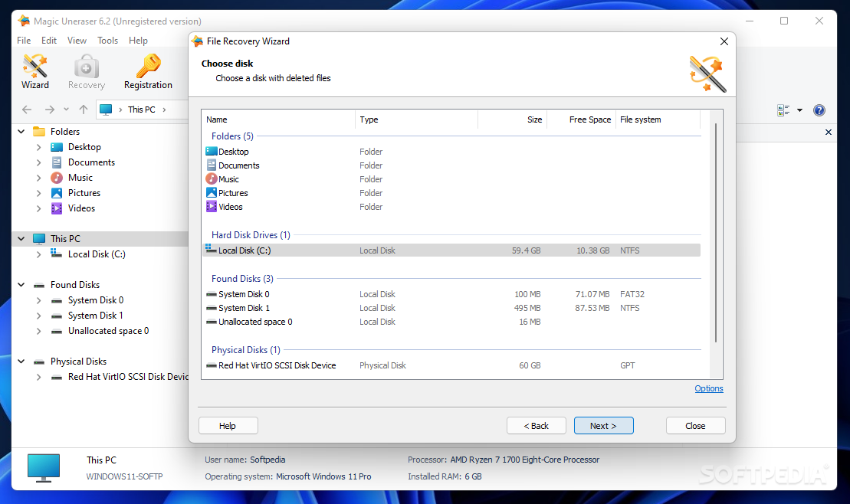The image size is (850, 504).
Task: Select the Videos icon in wizard list
Action: click(212, 207)
